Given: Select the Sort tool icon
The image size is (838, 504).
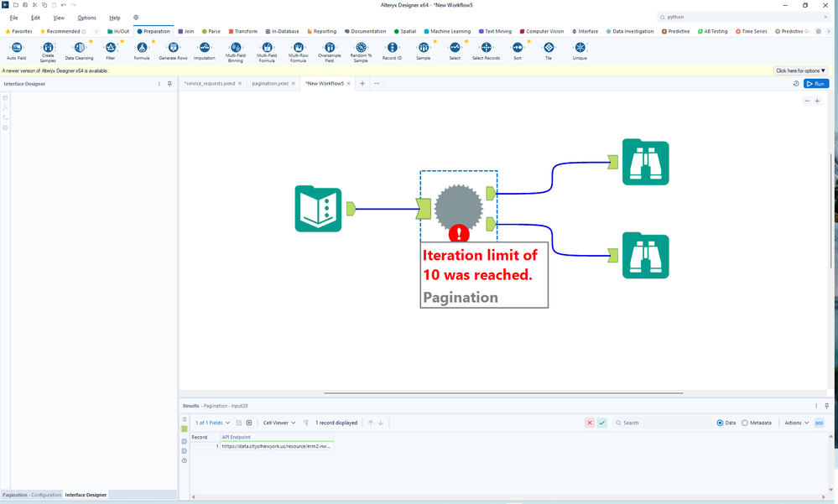Looking at the screenshot, I should [518, 49].
